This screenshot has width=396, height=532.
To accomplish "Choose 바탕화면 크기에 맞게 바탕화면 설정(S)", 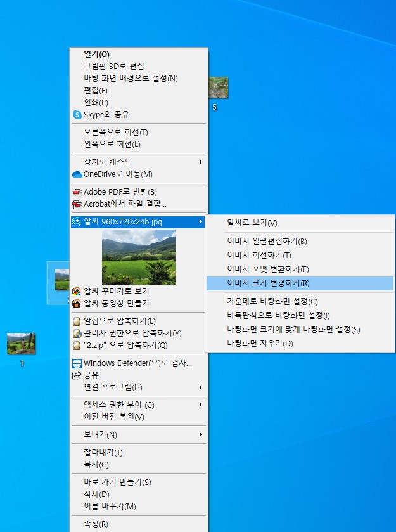I will point(300,330).
